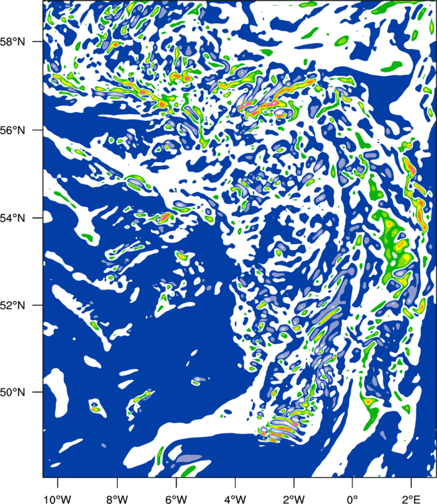Click the 6°W longitude label
Image resolution: width=437 pixels, height=504 pixels.
click(176, 499)
